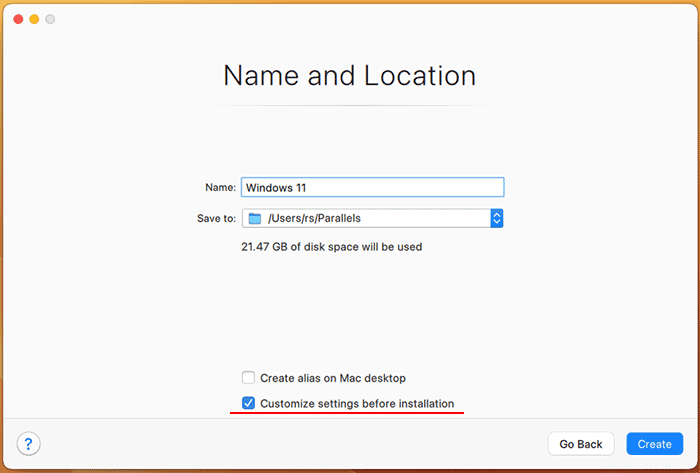Go Back to the previous step
The height and width of the screenshot is (473, 700).
(x=581, y=444)
